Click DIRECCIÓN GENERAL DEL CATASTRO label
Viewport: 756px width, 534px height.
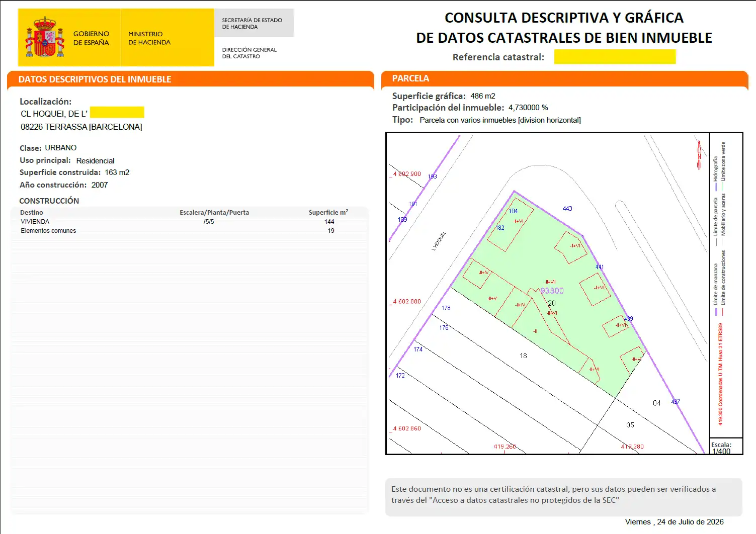click(249, 53)
